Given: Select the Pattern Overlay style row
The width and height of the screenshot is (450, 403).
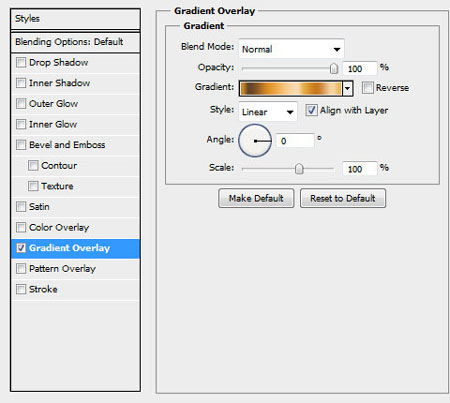Looking at the screenshot, I should click(x=75, y=269).
